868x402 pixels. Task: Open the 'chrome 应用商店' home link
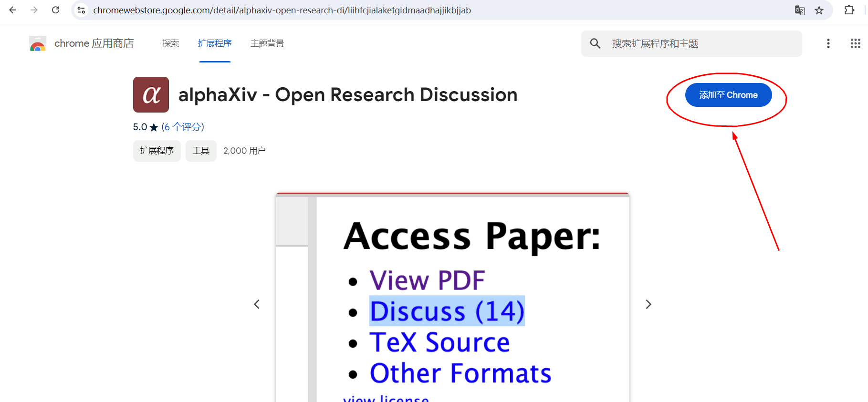[x=94, y=43]
